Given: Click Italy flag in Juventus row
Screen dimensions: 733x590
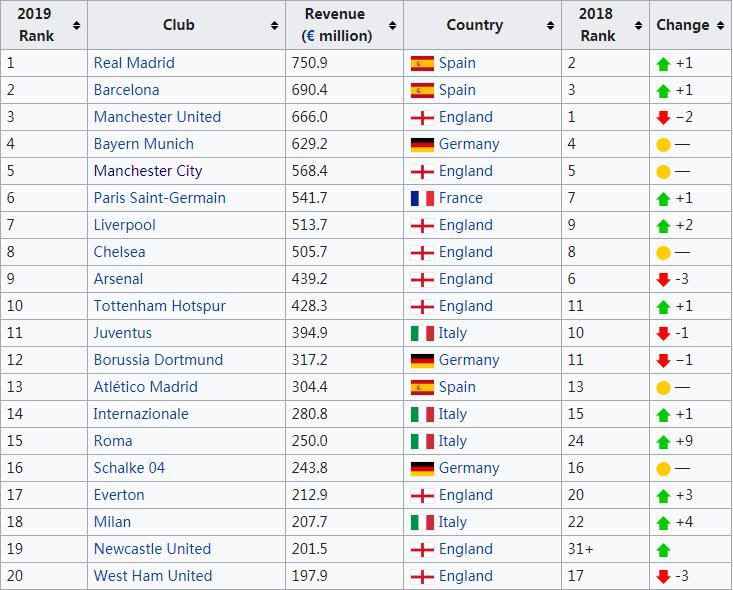Looking at the screenshot, I should [422, 333].
